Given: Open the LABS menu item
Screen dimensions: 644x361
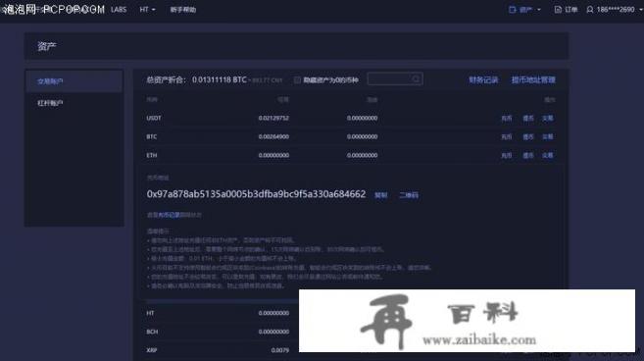Looking at the screenshot, I should coord(119,10).
